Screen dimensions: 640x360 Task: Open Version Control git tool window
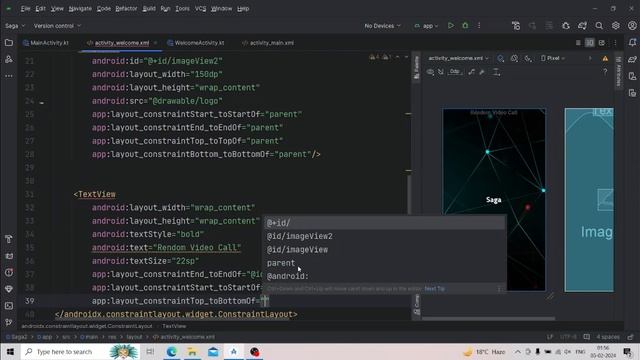pyautogui.click(x=9, y=322)
